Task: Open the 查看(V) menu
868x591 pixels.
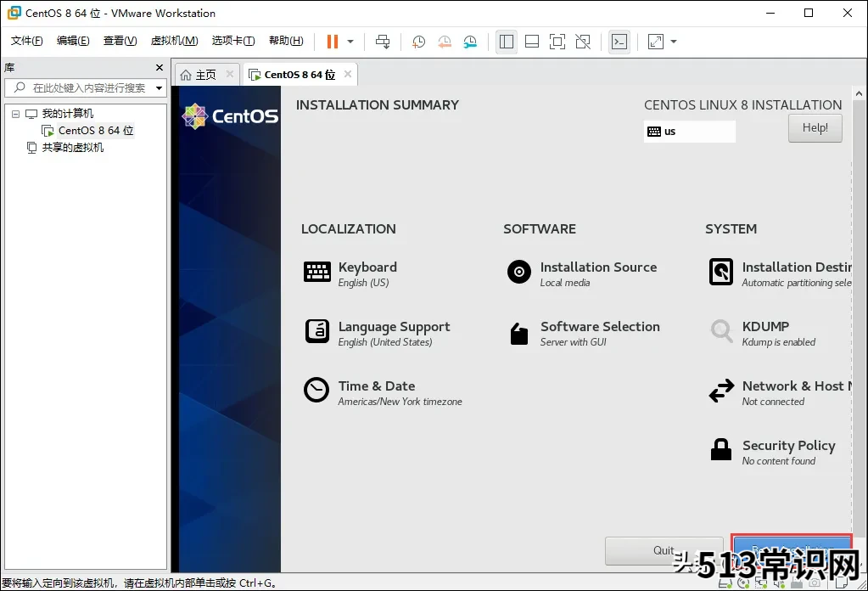Action: [x=120, y=41]
